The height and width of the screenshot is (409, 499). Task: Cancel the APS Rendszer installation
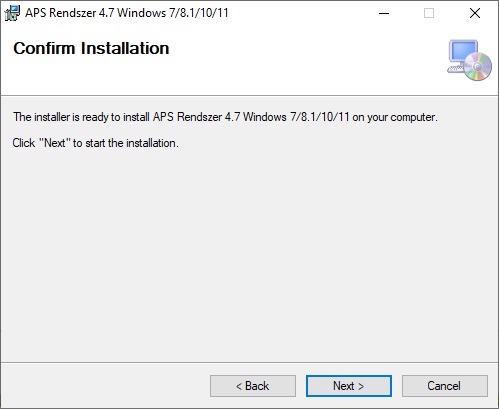[x=445, y=386]
